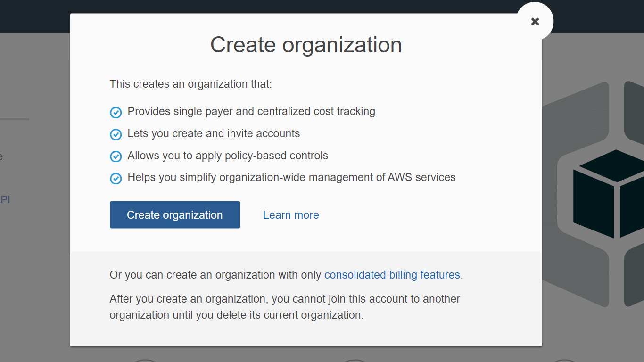
Task: Open the Learn more link
Action: (x=291, y=214)
